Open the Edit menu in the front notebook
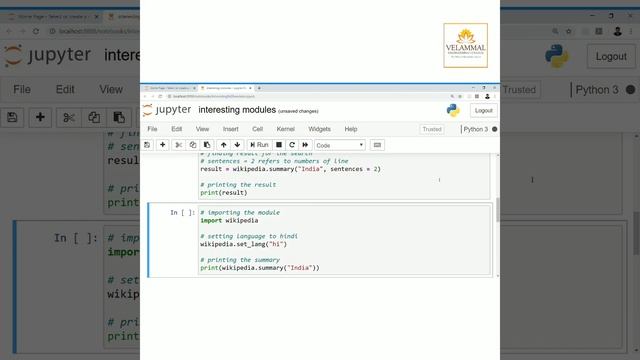Image resolution: width=640 pixels, height=360 pixels. pyautogui.click(x=177, y=129)
